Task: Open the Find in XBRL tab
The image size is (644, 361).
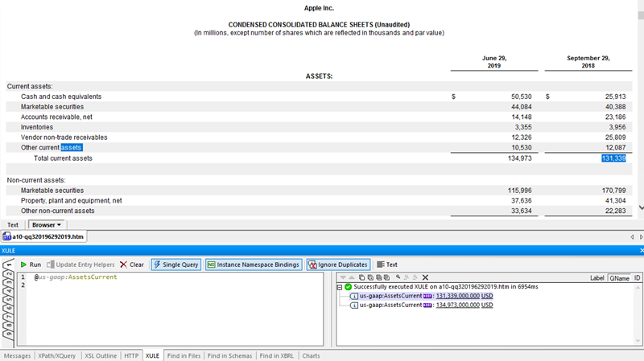Action: [x=275, y=355]
